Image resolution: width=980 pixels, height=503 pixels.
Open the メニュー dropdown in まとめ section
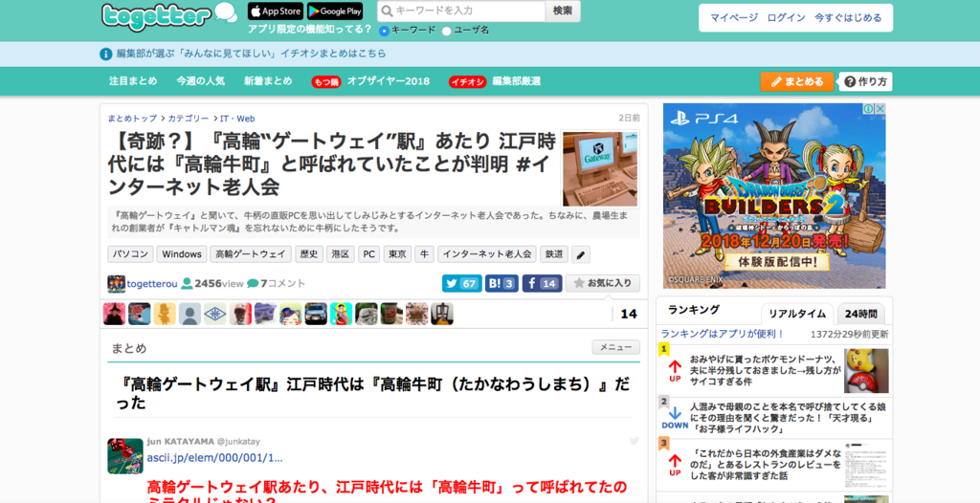pos(615,347)
